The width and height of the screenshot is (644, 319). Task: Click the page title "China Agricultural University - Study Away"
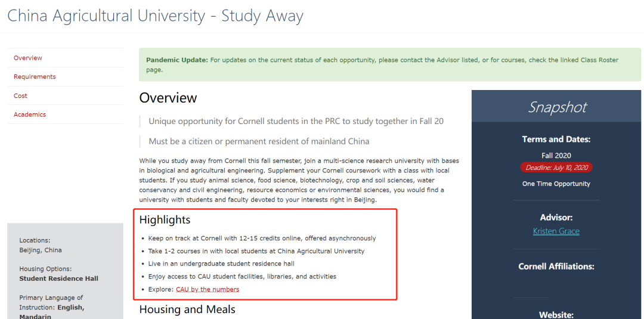tap(155, 16)
